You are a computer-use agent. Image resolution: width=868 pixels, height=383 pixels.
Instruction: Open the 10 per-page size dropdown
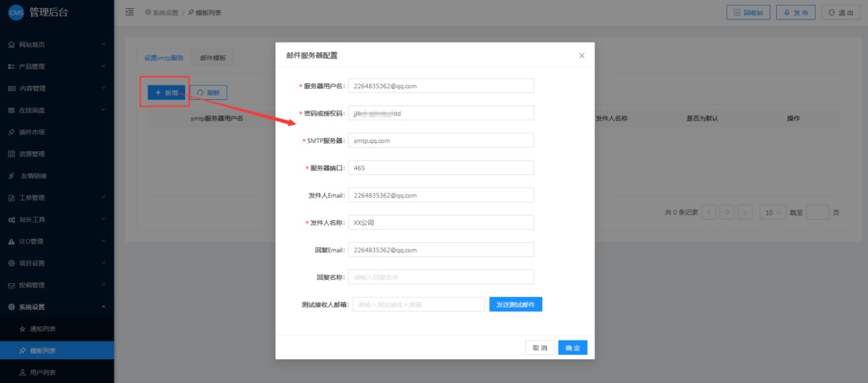pyautogui.click(x=773, y=212)
